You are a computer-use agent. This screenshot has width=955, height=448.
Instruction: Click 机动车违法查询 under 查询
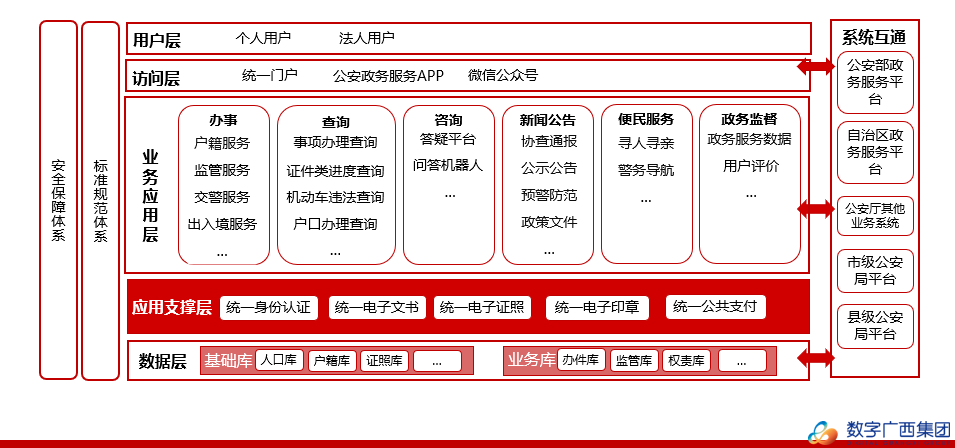click(335, 197)
